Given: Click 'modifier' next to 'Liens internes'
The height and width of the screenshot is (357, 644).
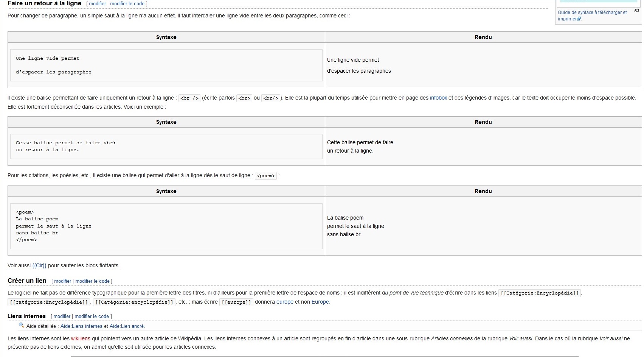Looking at the screenshot, I should (x=61, y=316).
